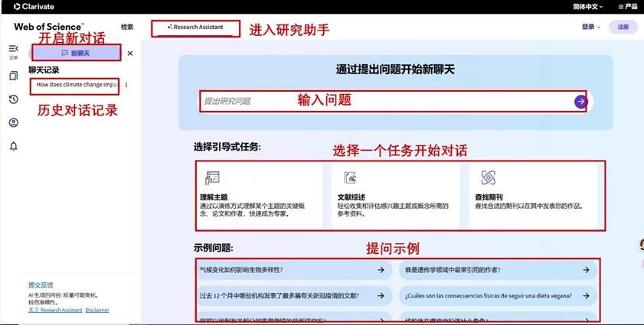Open the 提交反馈 feedback link
This screenshot has width=644, height=325.
[x=41, y=285]
